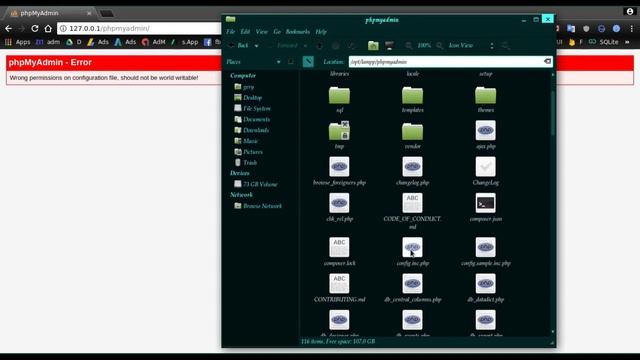640x360 pixels.
Task: Open the AdM bookmark
Action: point(153,42)
